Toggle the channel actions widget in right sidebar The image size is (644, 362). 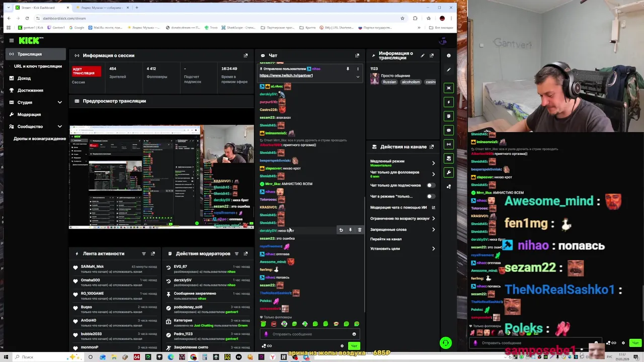coord(449,158)
